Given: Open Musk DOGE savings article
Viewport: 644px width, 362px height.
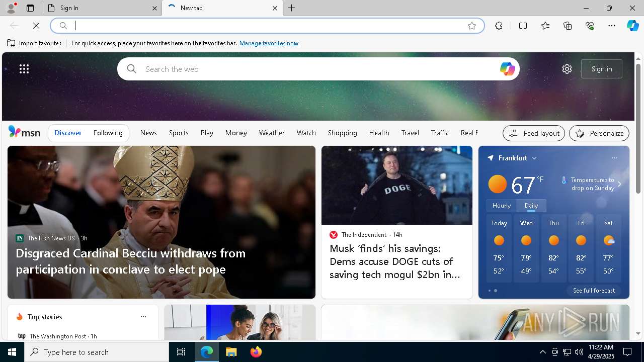Looking at the screenshot, I should coord(395,261).
